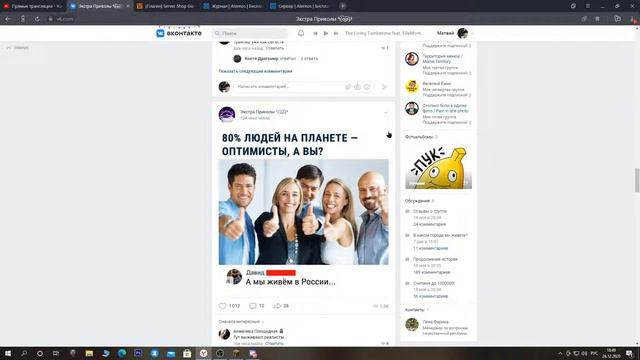Image resolution: width=640 pixels, height=360 pixels.
Task: Play the current track in VK header
Action: [326, 33]
